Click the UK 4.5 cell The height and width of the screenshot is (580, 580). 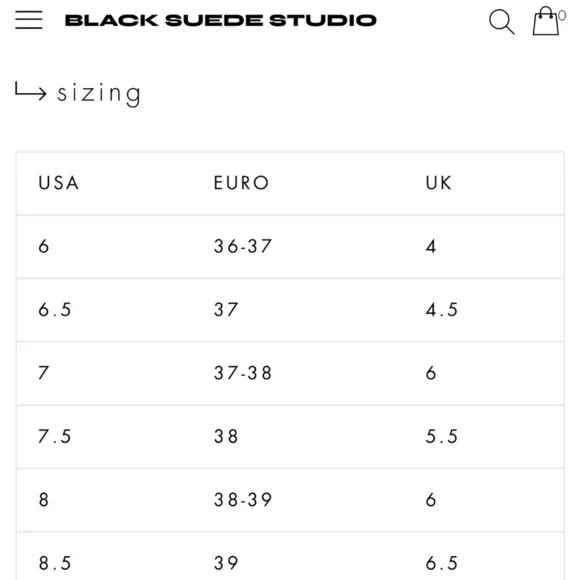(442, 310)
